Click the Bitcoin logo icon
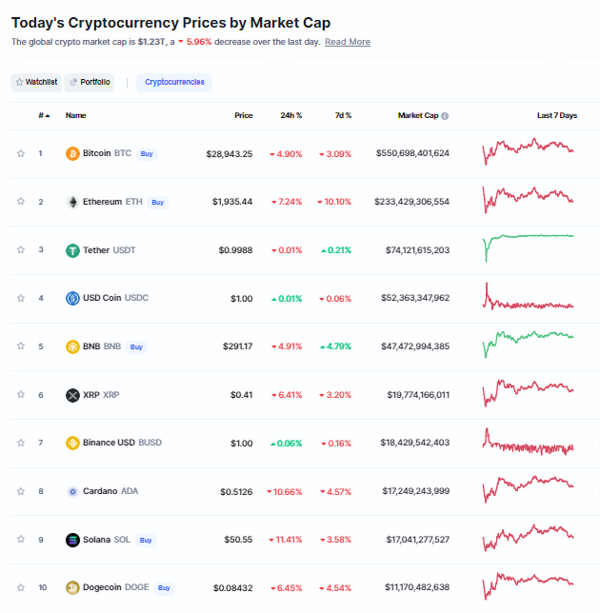The height and width of the screenshot is (613, 600). [72, 153]
